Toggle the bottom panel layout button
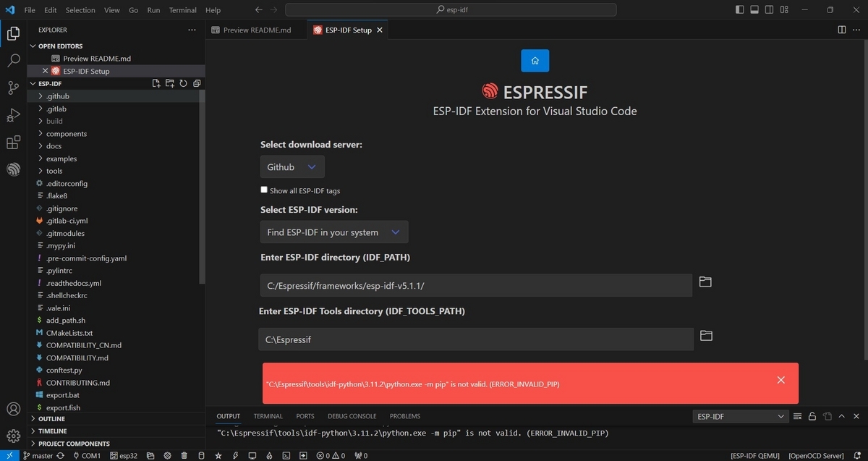Image resolution: width=868 pixels, height=461 pixels. tap(754, 10)
